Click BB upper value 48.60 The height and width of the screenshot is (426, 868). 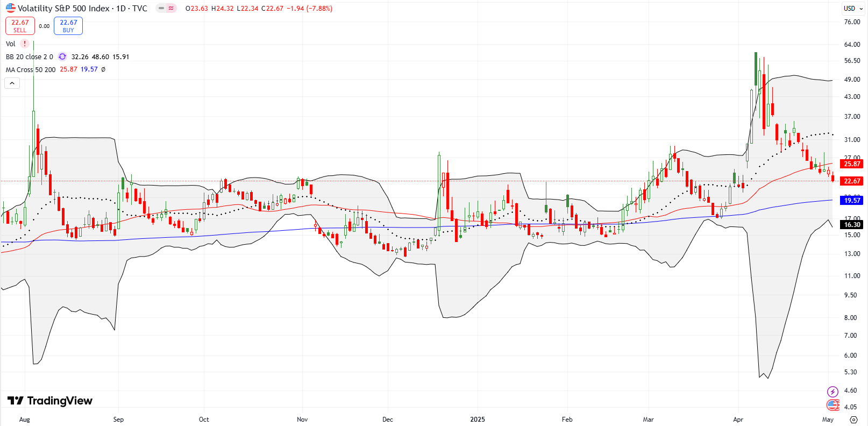tap(101, 56)
